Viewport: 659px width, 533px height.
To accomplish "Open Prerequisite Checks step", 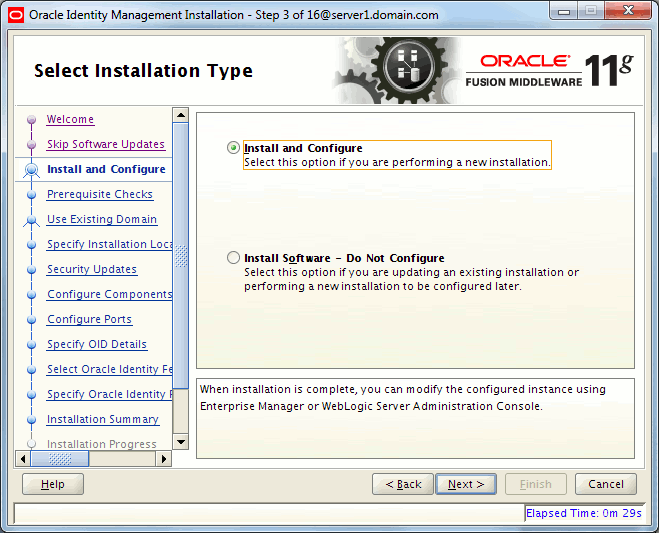I will [100, 194].
